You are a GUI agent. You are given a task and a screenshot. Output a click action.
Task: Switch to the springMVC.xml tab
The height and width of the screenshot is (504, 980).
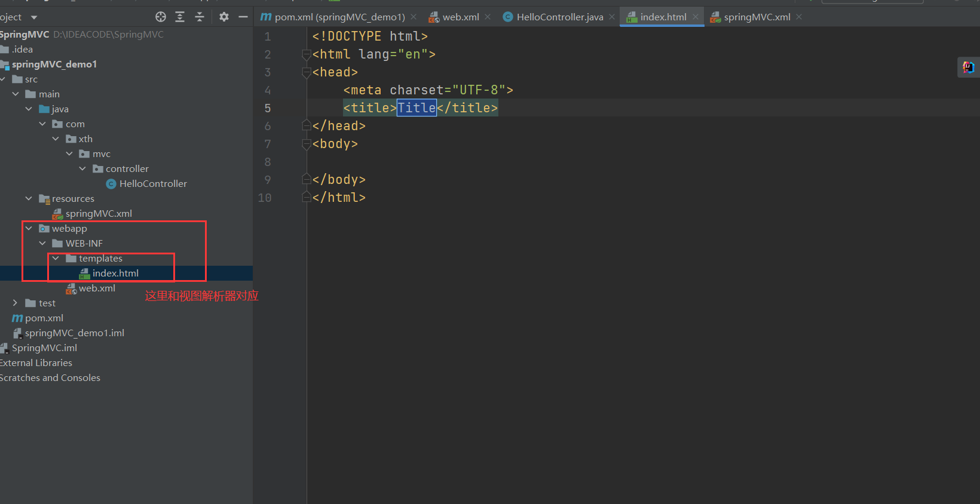coord(757,17)
